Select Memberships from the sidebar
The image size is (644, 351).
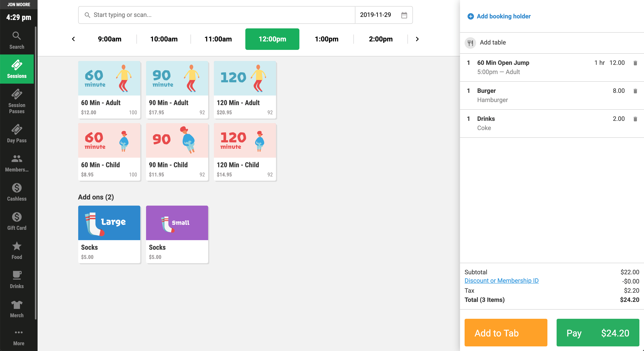coord(16,161)
